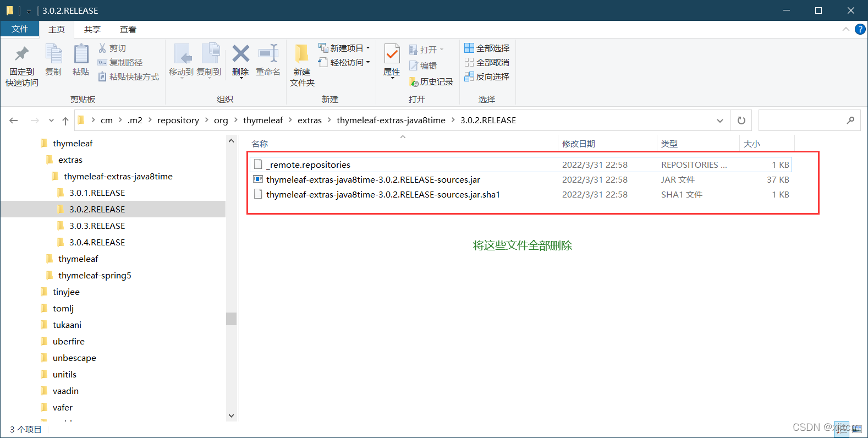Select 3.0.3.RELEASE folder in tree
The height and width of the screenshot is (438, 868).
click(97, 226)
